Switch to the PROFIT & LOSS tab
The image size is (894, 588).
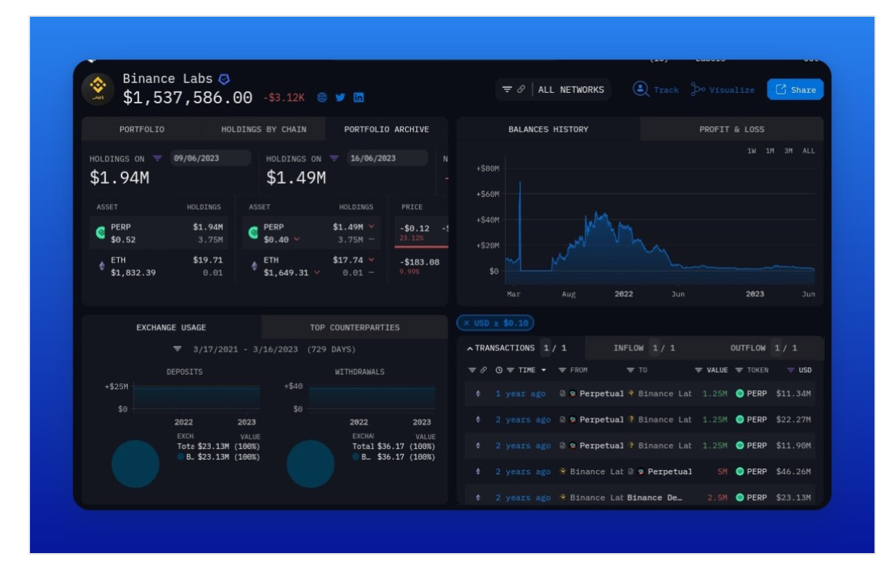pyautogui.click(x=732, y=129)
